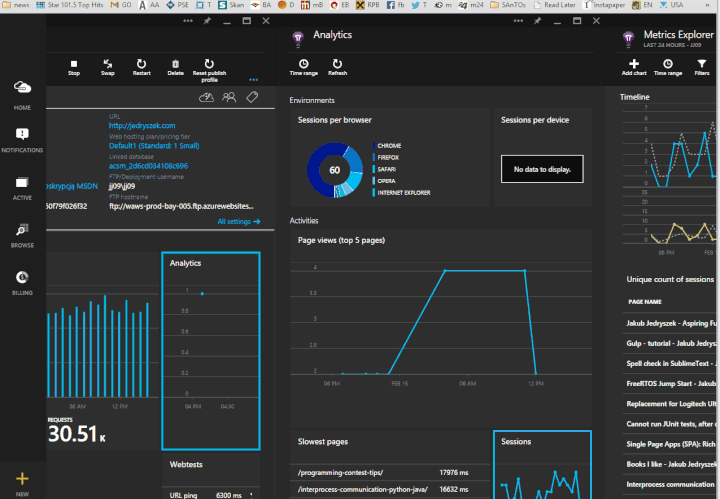This screenshot has width=720, height=499.
Task: Pin the Analytics blade
Action: (x=537, y=20)
